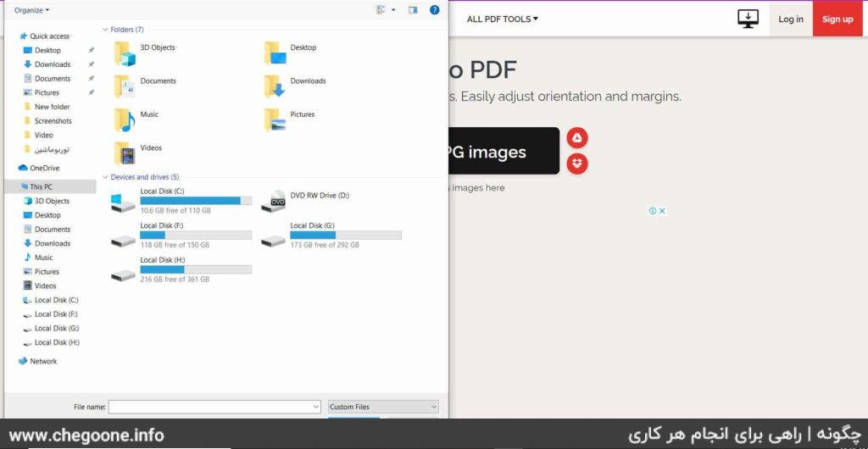Screen dimensions: 868x449
Task: Click Local Disk (G:) capacity bar
Action: click(346, 235)
